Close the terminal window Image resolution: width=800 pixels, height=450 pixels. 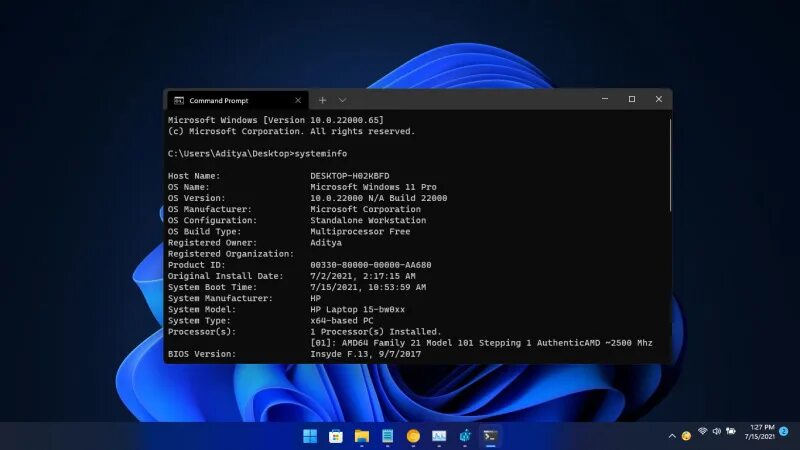coord(659,99)
